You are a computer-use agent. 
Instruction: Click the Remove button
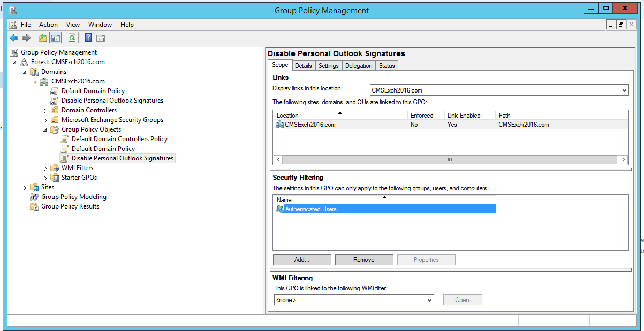[x=363, y=260]
